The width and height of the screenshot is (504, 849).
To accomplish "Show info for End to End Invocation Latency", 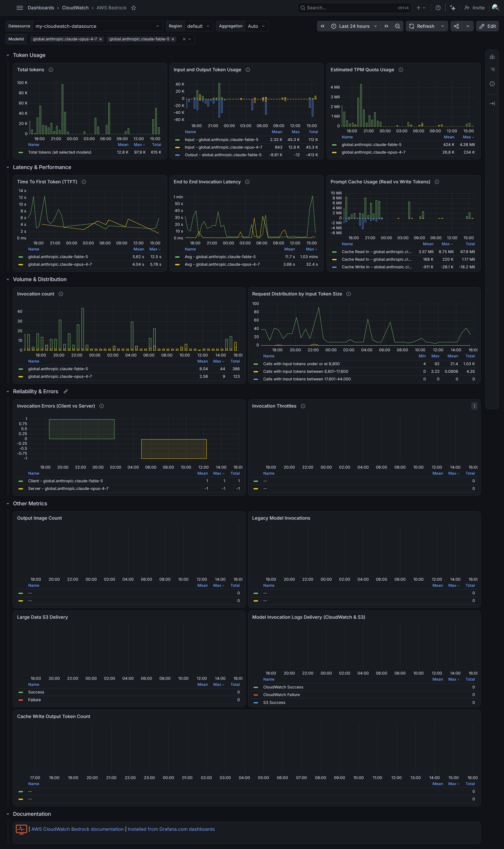I will [248, 182].
